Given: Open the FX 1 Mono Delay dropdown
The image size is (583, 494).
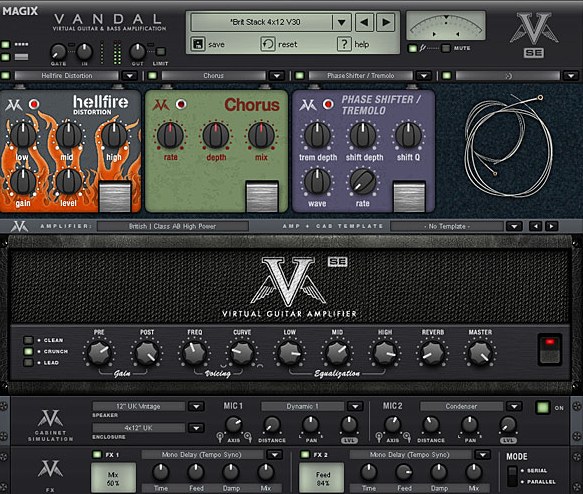Looking at the screenshot, I should [x=275, y=455].
